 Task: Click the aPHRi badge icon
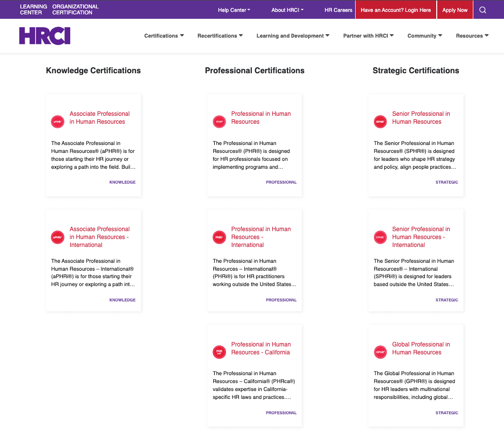[x=57, y=238]
